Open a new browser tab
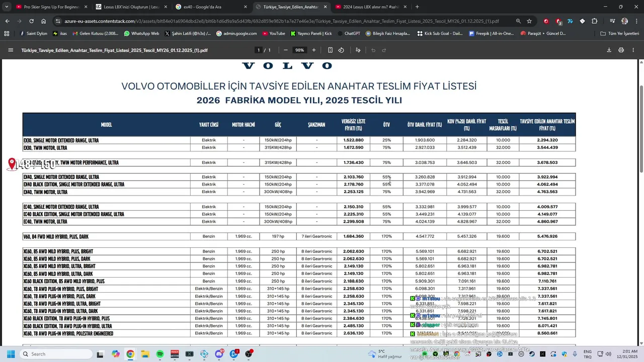The image size is (644, 362). (417, 7)
